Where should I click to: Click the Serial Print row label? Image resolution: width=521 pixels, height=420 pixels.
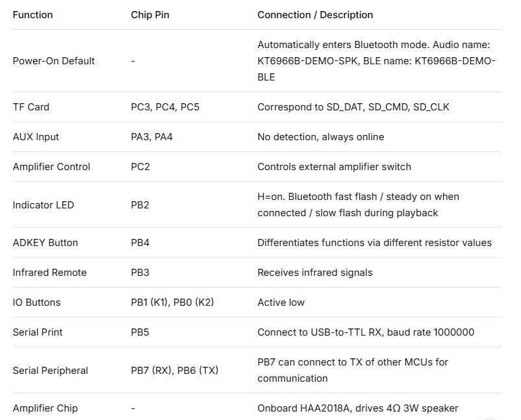pyautogui.click(x=38, y=332)
